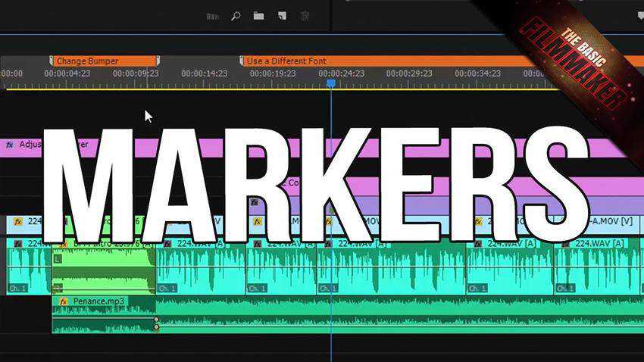
Task: Click the fx badge on Penance.mp3 clip
Action: (x=63, y=301)
